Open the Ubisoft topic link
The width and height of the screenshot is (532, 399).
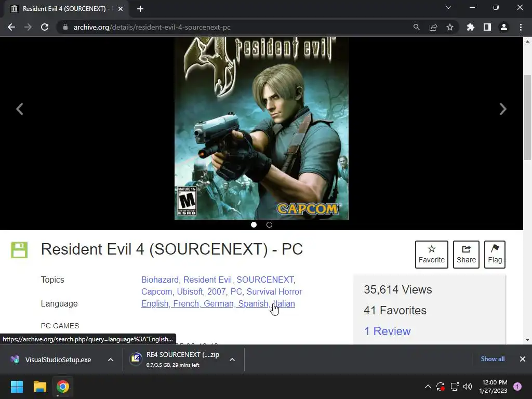[x=190, y=292]
